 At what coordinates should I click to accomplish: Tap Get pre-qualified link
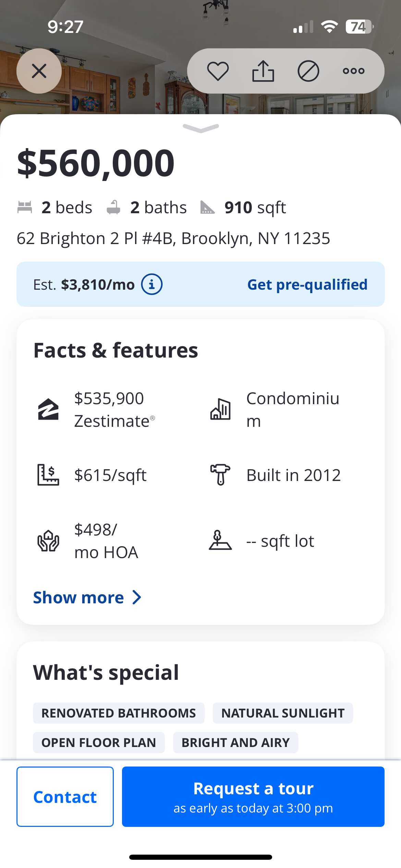[307, 285]
